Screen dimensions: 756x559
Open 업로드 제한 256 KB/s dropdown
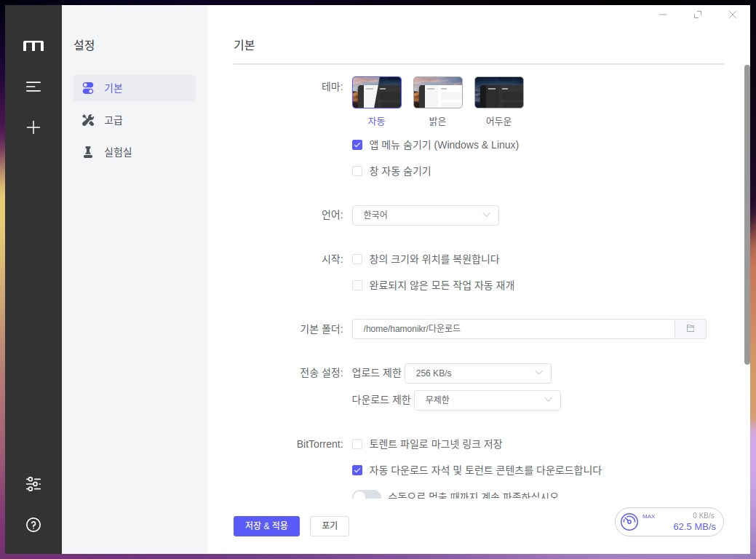tap(477, 373)
